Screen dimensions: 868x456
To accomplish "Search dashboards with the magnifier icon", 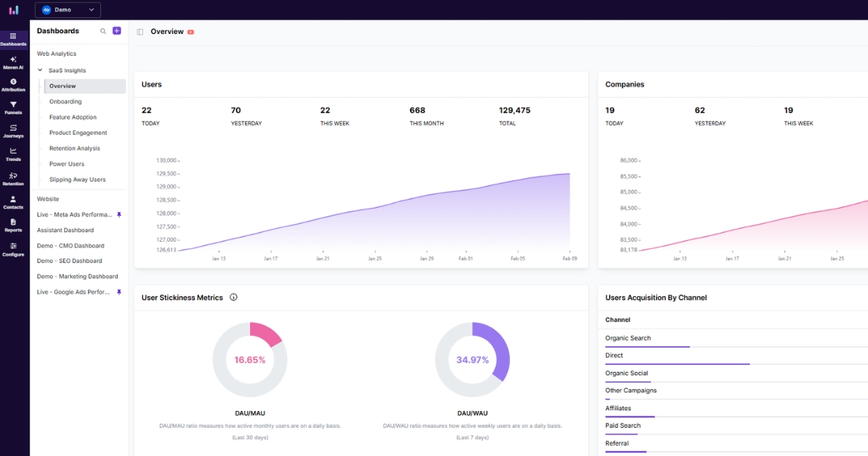I will [x=103, y=31].
